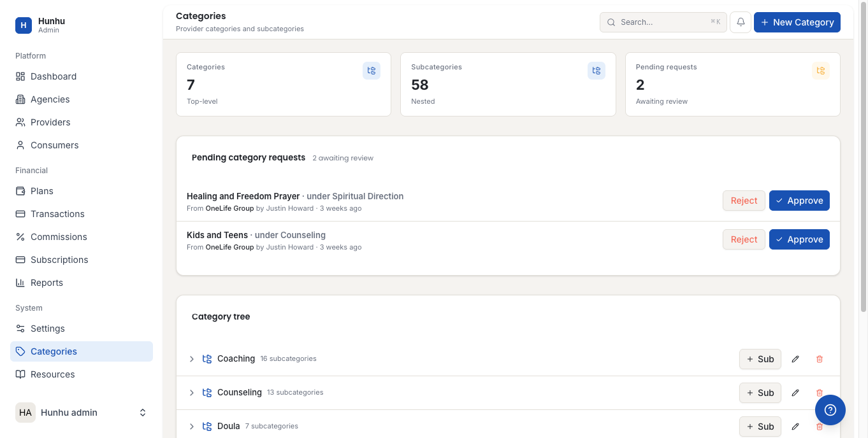Approve Healing and Freedom Prayer request
Viewport: 868px width, 438px height.
coord(799,201)
